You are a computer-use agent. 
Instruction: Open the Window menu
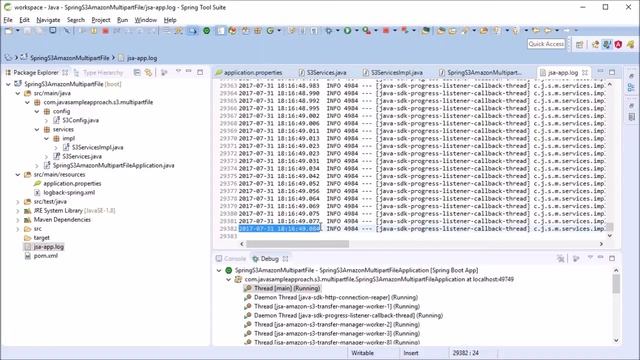(145, 20)
